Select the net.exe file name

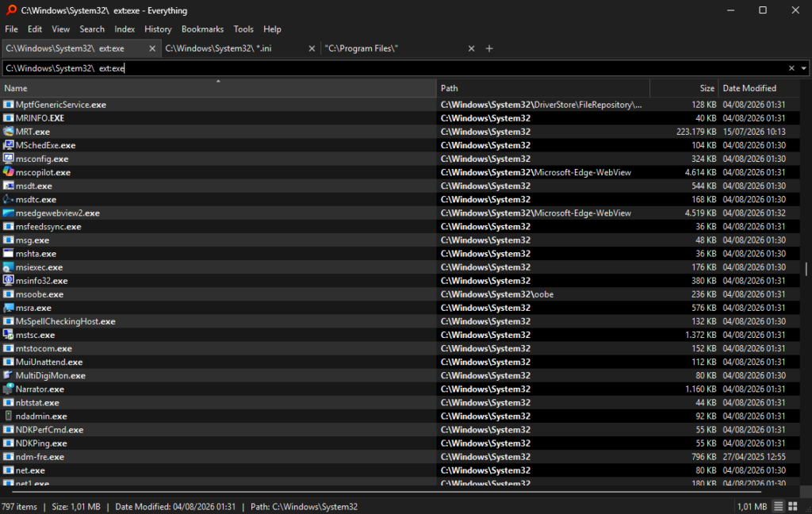30,470
